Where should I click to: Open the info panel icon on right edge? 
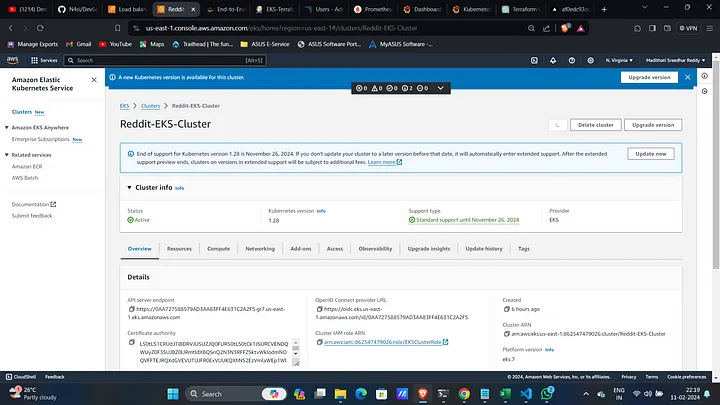(704, 76)
